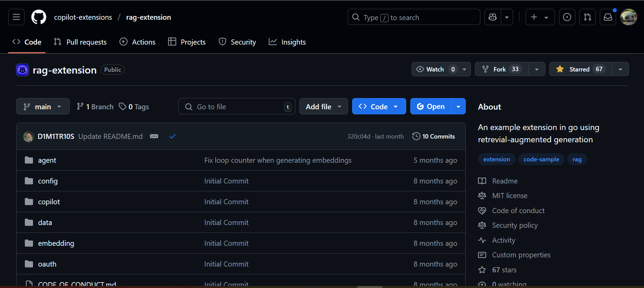Open rag-extension breadcrumb link
The height and width of the screenshot is (288, 644).
tap(149, 17)
